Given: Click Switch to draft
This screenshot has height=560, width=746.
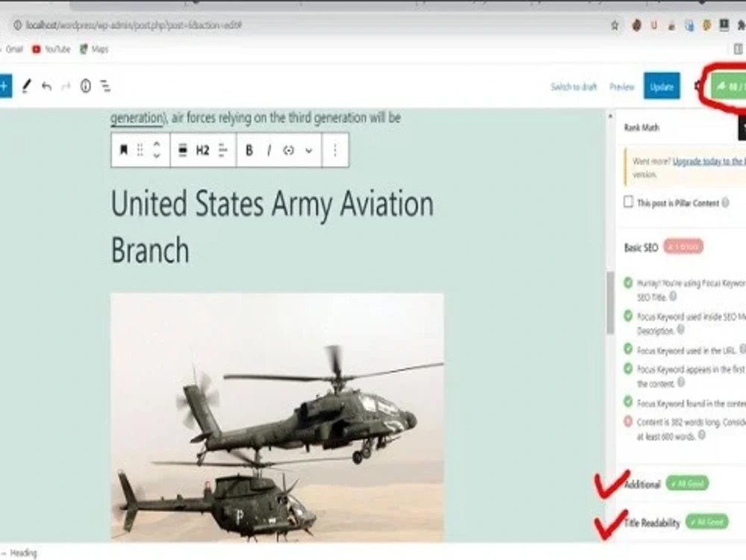Looking at the screenshot, I should point(573,86).
